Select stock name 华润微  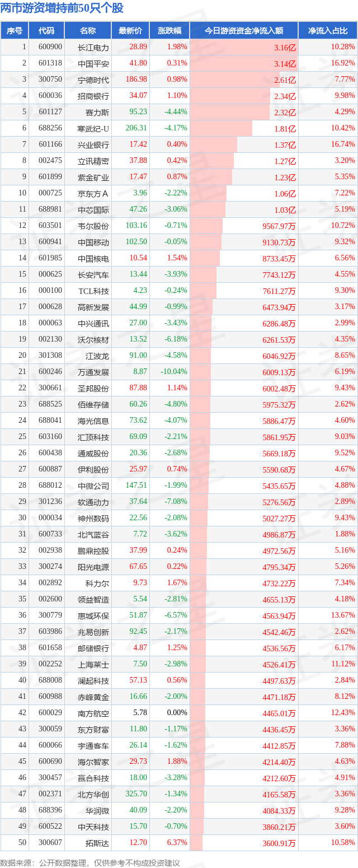[98, 811]
